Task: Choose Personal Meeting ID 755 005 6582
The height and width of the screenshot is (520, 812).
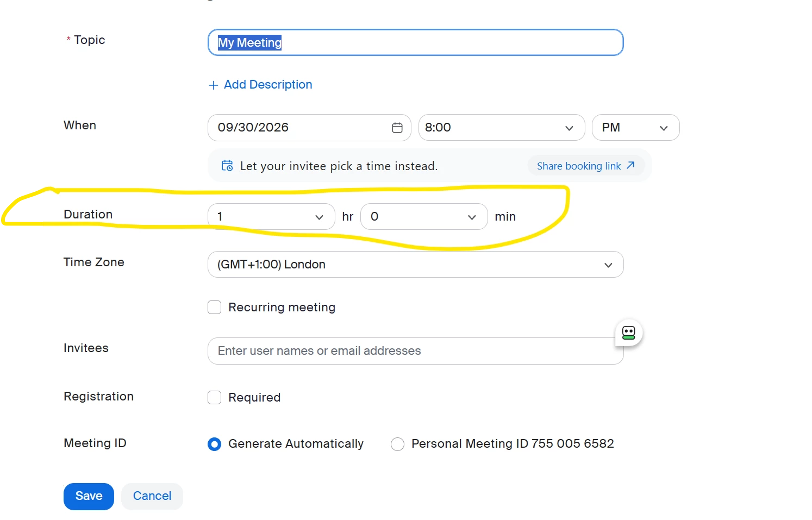Action: (x=398, y=444)
